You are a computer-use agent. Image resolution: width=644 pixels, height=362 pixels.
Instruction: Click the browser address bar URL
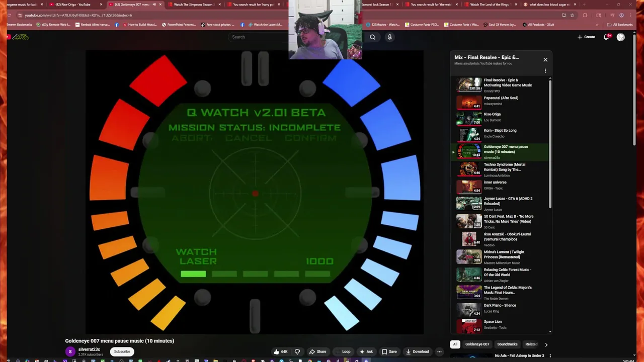[x=78, y=15]
